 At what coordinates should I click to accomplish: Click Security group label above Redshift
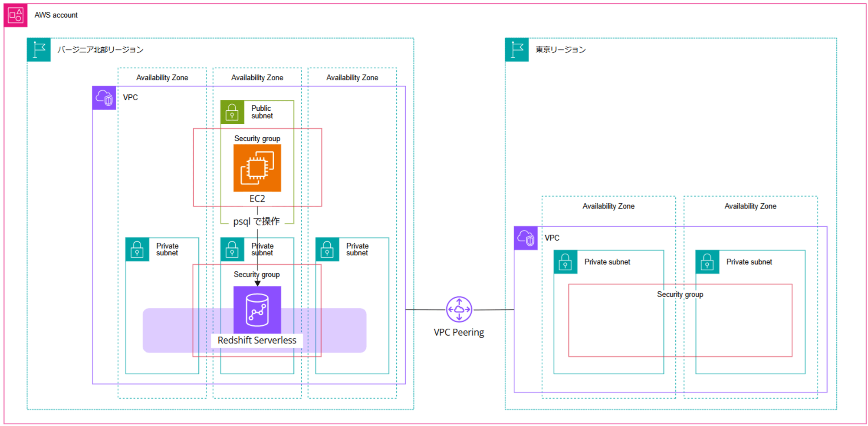[x=257, y=274]
